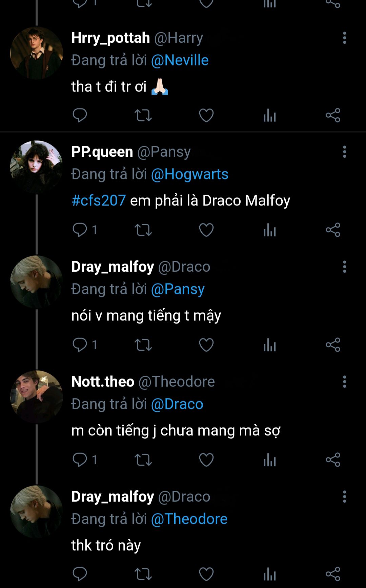View analytics on PP.queen's tweet
Screen dimensions: 366x588
click(270, 230)
